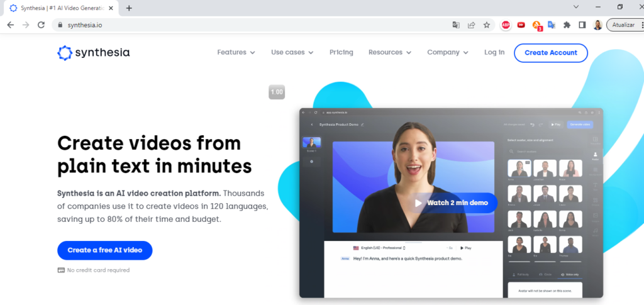The image size is (644, 305).
Task: Select the Synthesia browser tab
Action: (61, 8)
